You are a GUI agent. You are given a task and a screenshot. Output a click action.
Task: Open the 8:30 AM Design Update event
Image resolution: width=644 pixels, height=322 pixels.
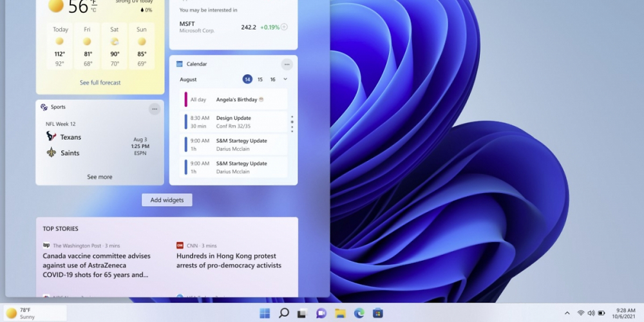233,122
